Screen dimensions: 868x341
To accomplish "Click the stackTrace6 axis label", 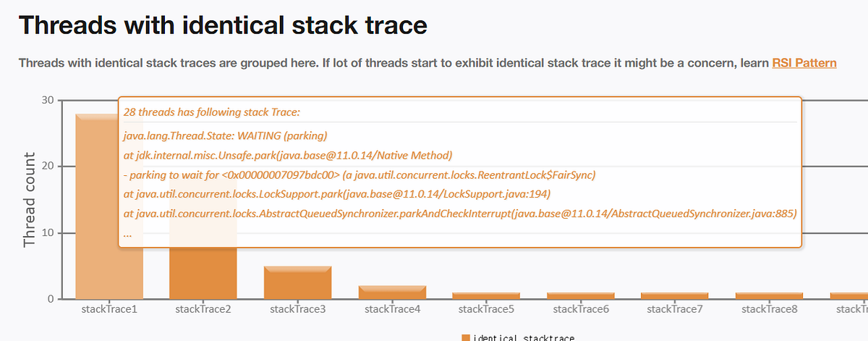I will point(581,309).
